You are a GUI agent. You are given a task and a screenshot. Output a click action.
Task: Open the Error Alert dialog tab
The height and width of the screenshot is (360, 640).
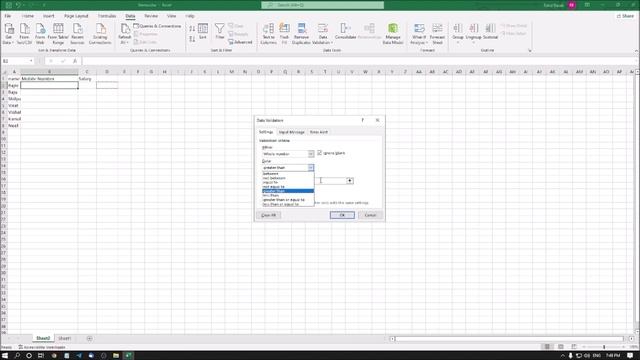point(319,132)
